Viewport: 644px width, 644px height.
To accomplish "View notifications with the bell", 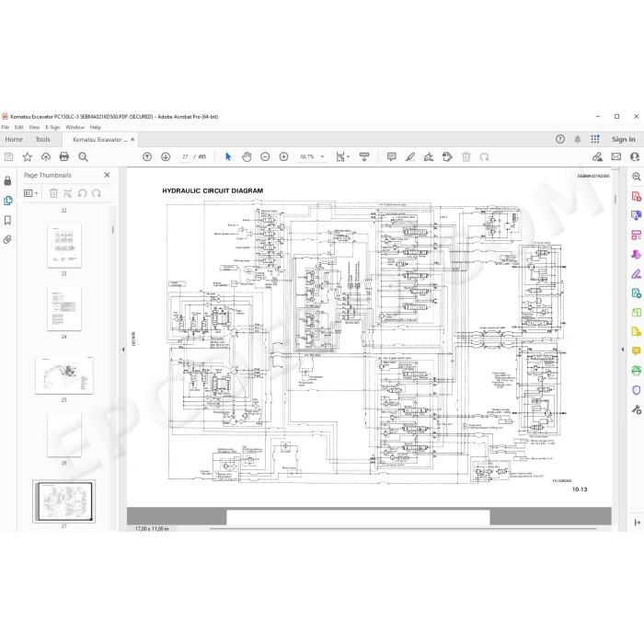I will 578,139.
